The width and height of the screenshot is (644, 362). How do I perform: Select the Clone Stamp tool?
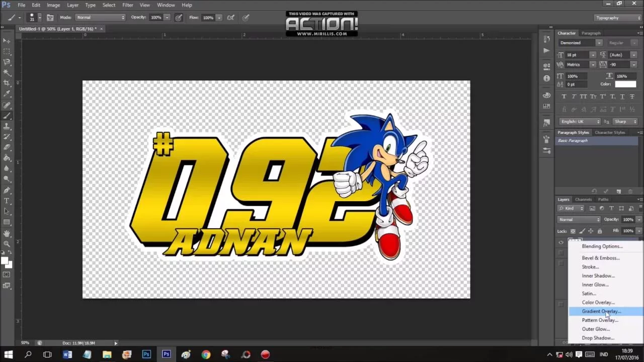[x=7, y=126]
